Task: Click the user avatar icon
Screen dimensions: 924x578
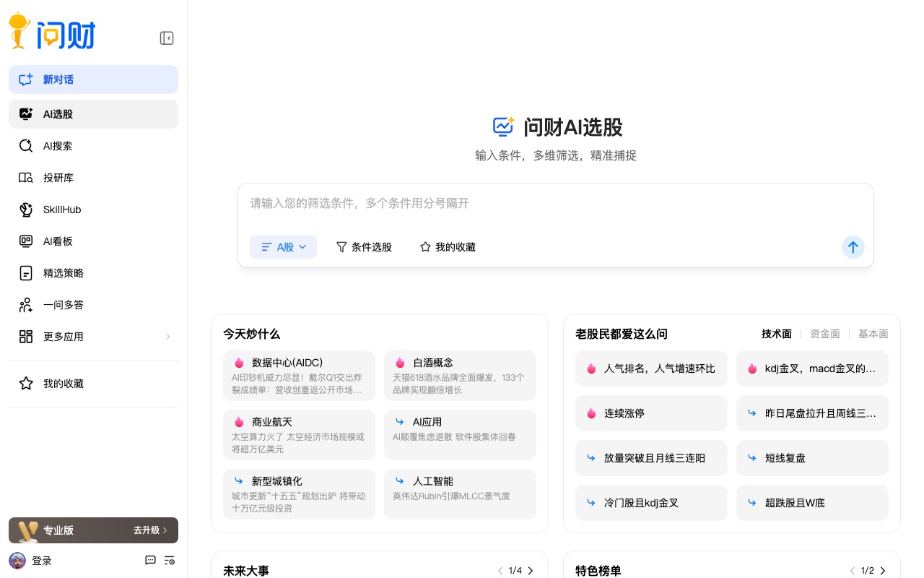Action: [17, 561]
